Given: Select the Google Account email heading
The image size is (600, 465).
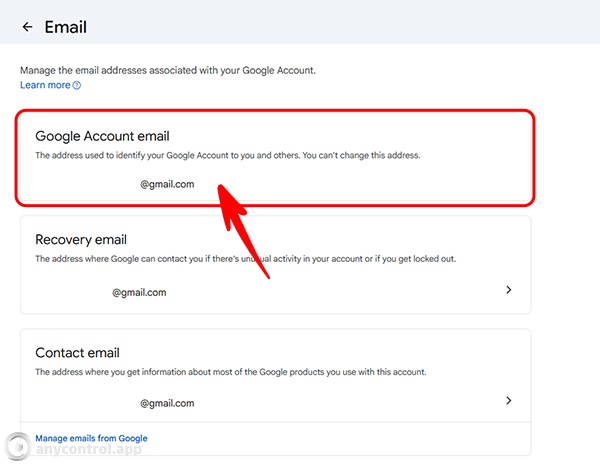Looking at the screenshot, I should coord(102,136).
